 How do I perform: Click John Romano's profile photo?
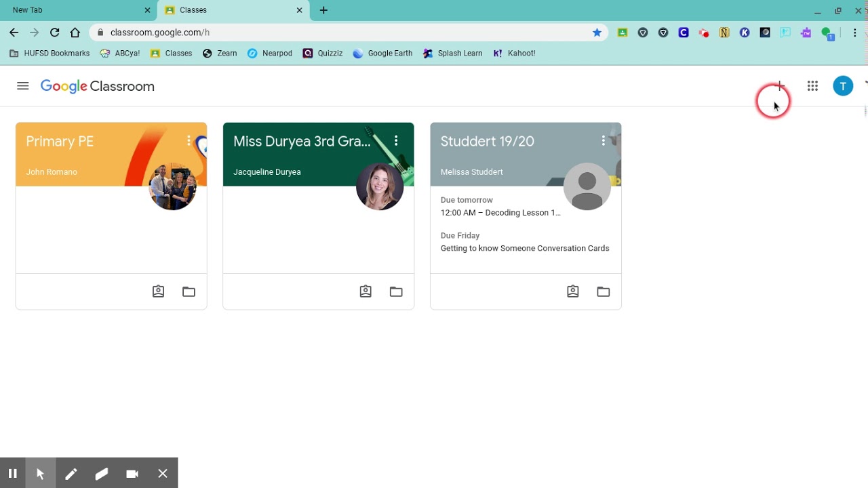point(173,186)
